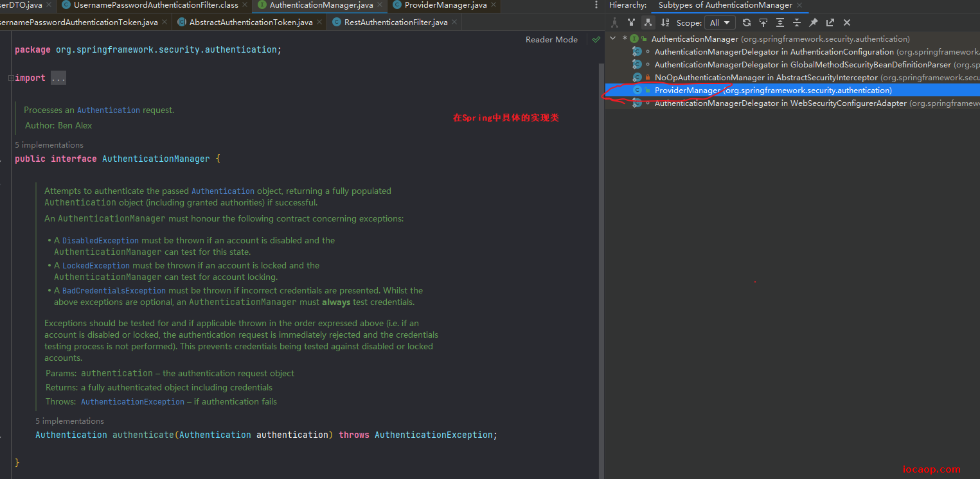Export hierarchy to text file

(x=830, y=22)
